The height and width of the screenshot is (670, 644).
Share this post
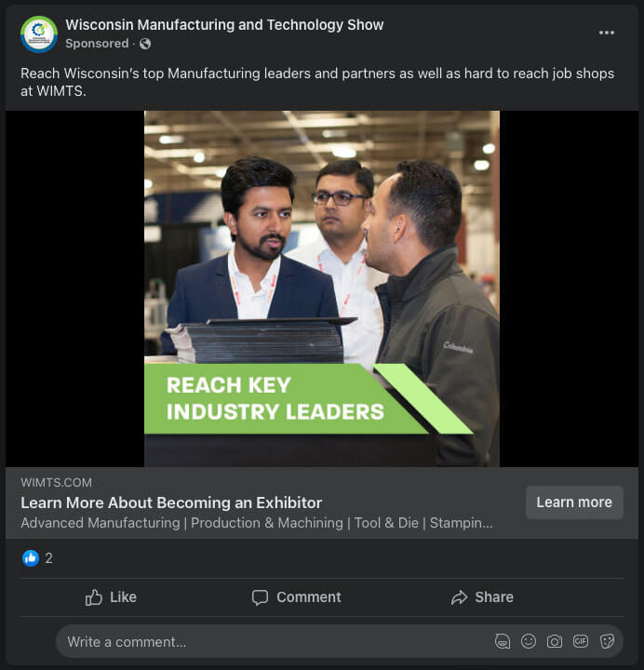point(482,597)
